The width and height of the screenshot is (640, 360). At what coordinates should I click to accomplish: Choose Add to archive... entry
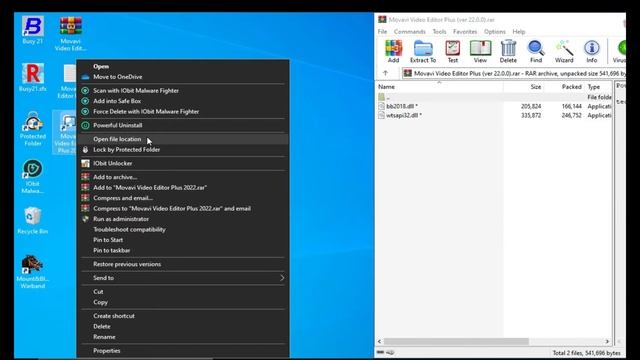click(x=183, y=177)
